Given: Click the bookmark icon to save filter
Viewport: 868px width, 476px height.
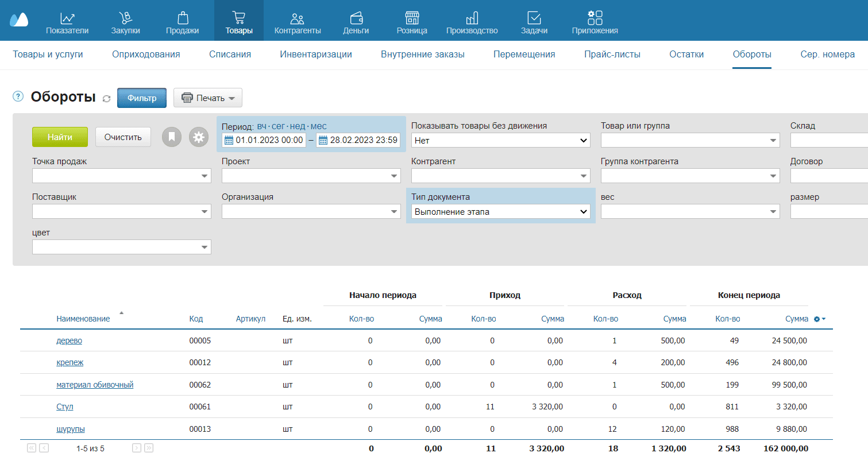Looking at the screenshot, I should 172,137.
